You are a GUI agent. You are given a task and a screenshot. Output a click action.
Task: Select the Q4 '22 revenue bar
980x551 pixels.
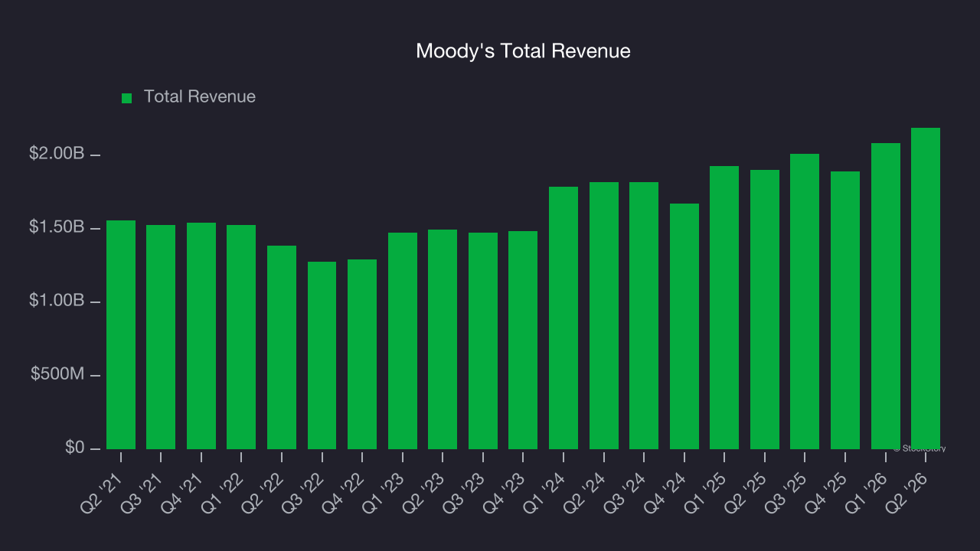pyautogui.click(x=362, y=354)
